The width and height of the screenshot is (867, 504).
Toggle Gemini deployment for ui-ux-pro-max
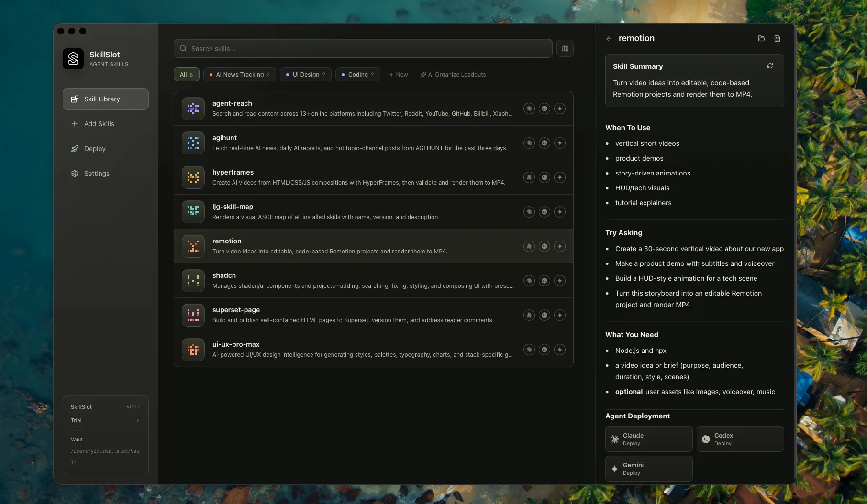(x=560, y=350)
